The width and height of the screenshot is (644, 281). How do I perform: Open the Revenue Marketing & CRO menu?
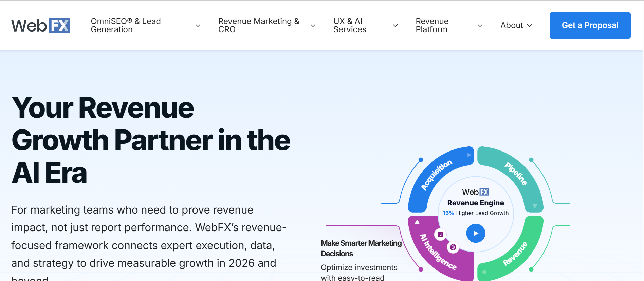258,25
